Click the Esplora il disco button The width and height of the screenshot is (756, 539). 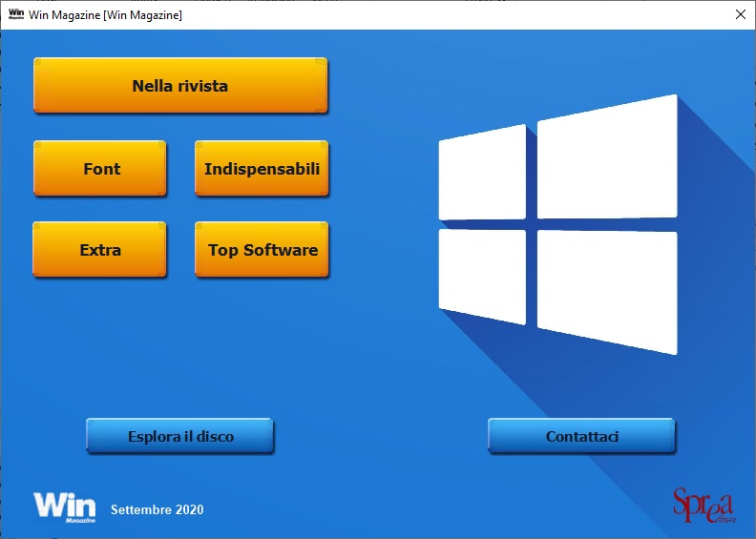tap(179, 436)
